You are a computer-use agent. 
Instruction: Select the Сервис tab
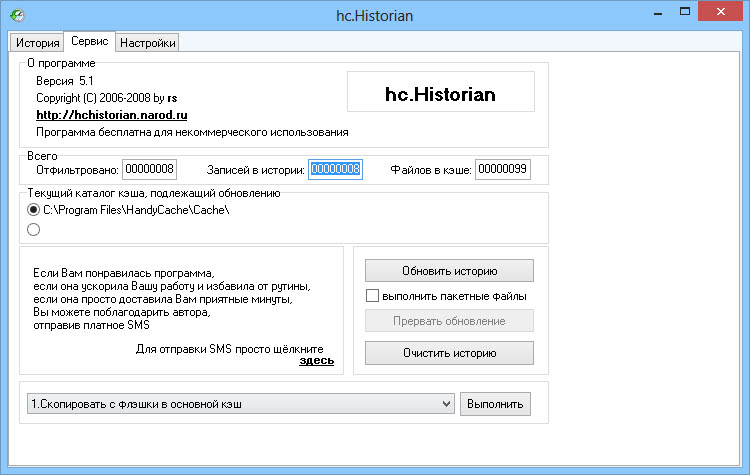pyautogui.click(x=89, y=41)
